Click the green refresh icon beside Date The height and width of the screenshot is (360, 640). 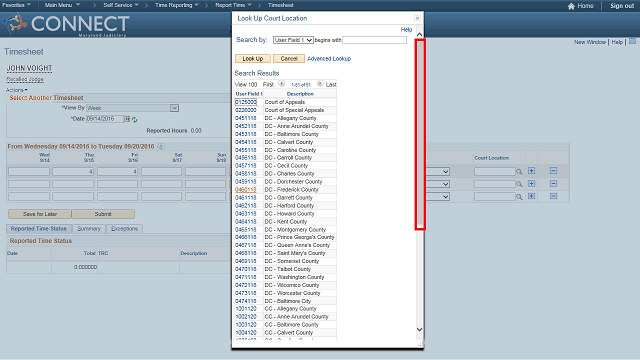(134, 120)
